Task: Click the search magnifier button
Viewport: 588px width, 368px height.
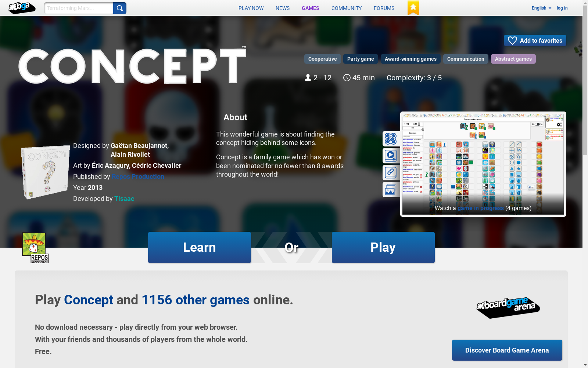Action: (120, 8)
